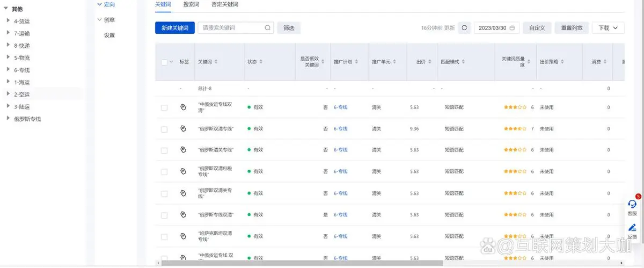Image resolution: width=644 pixels, height=268 pixels.
Task: Switch to the 搜索词 tab
Action: pos(191,4)
